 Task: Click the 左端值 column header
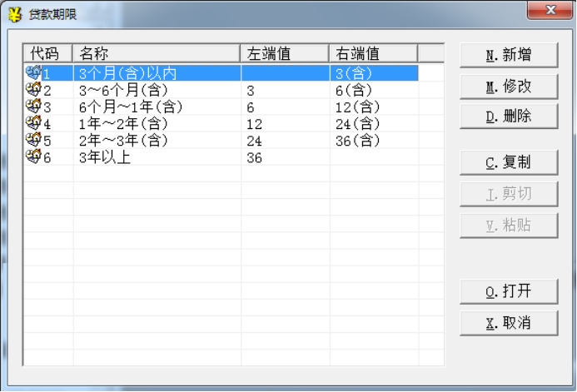pos(285,53)
